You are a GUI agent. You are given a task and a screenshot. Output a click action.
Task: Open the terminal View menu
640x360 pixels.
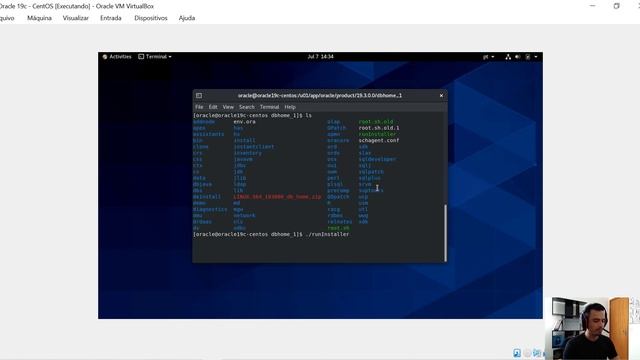(228, 107)
